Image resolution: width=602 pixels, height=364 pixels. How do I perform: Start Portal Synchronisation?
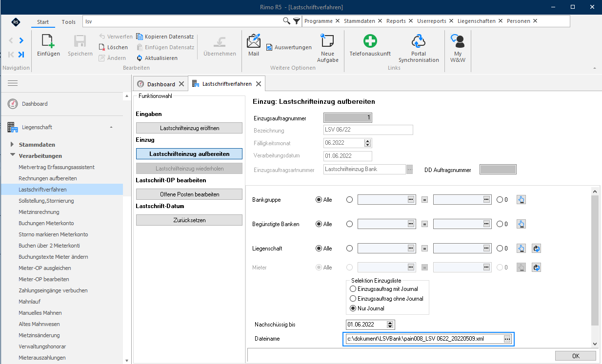coord(419,48)
